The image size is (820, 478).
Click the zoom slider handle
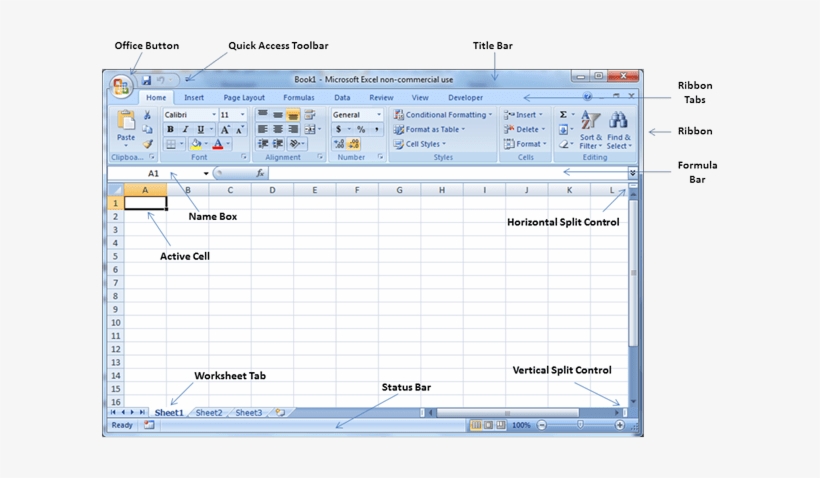point(580,425)
